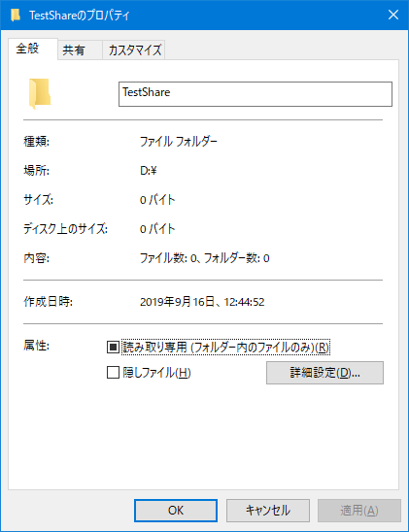Viewport: 409px width, 532px height.
Task: Click the TestShareのプロパティ title text
Action: (80, 16)
